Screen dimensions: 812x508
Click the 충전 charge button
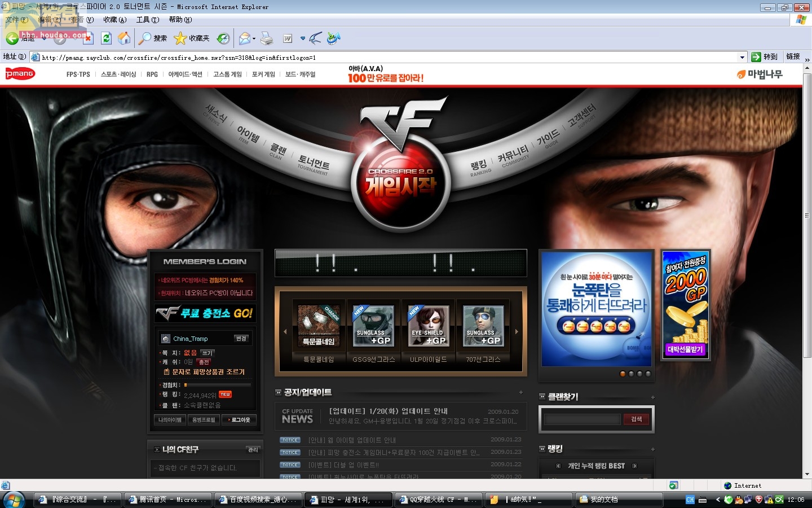click(204, 362)
